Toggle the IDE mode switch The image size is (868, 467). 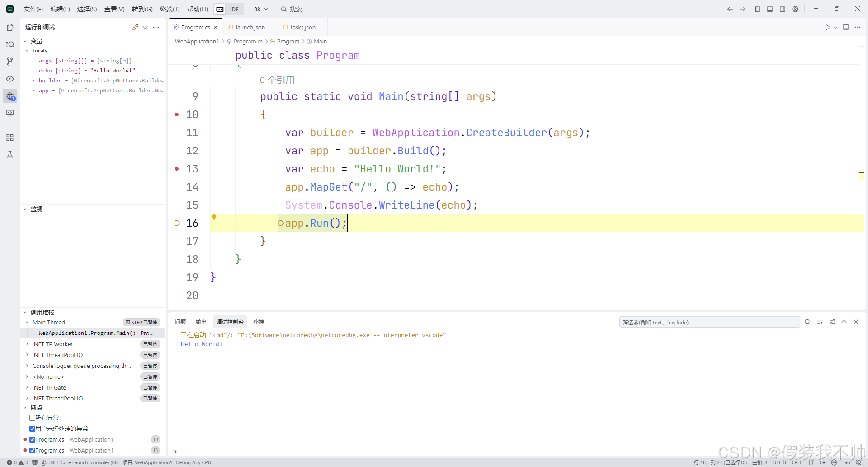229,9
